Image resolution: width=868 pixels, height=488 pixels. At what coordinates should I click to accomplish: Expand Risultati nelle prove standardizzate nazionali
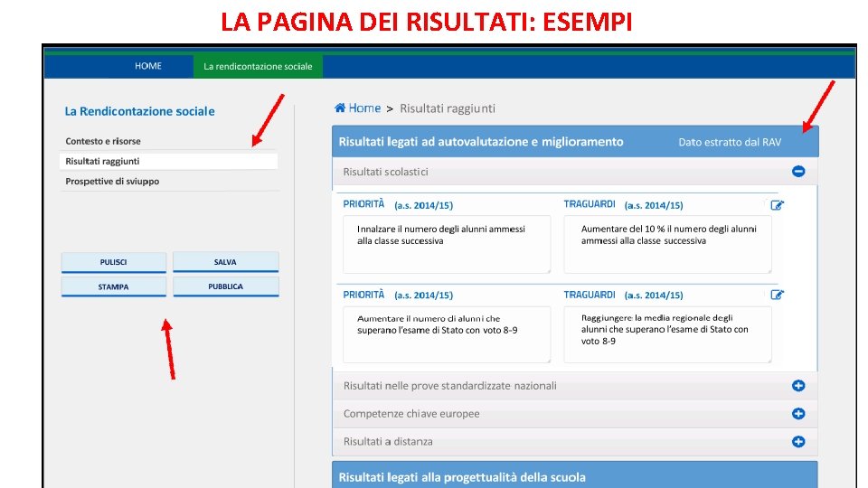[798, 386]
